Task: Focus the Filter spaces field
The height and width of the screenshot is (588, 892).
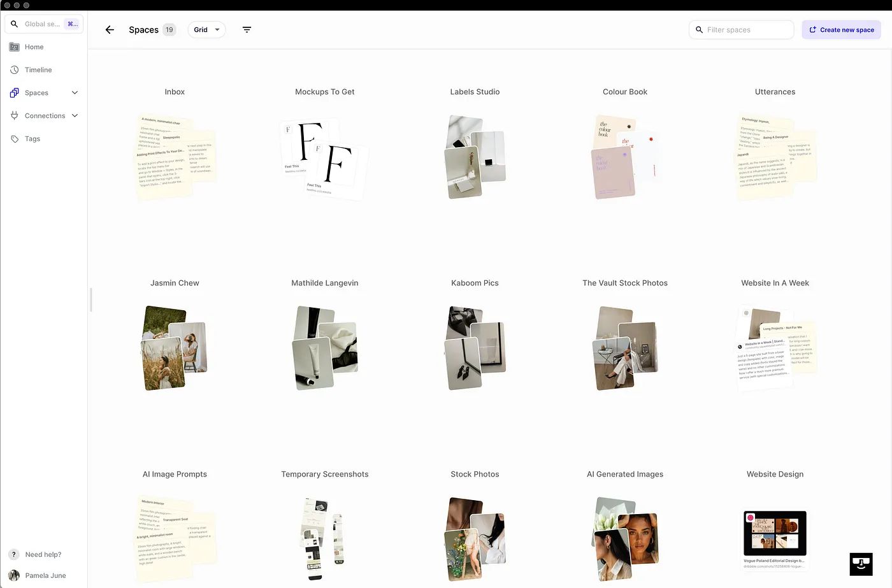Action: point(741,30)
